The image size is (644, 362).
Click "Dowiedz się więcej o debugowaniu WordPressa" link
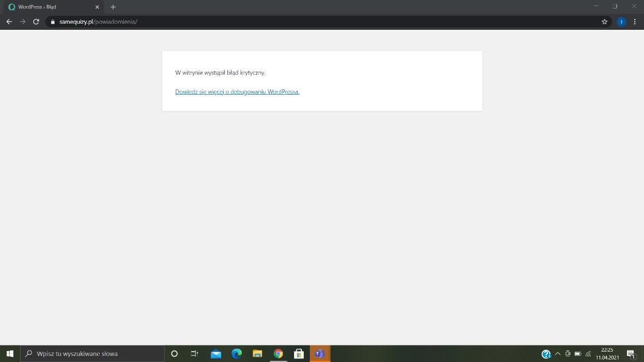pos(237,92)
